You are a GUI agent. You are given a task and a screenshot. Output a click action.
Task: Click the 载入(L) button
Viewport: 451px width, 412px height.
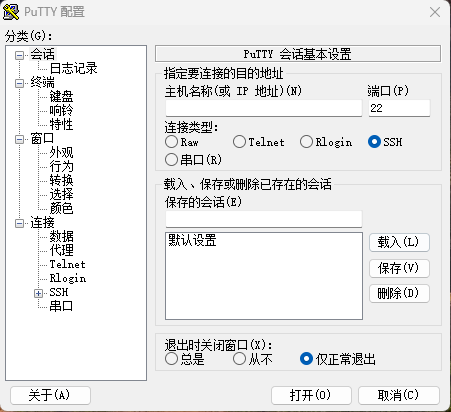(x=399, y=242)
